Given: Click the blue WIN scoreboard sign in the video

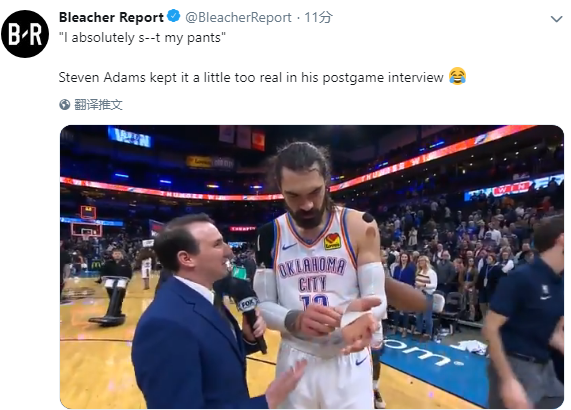Looking at the screenshot, I should [129, 138].
